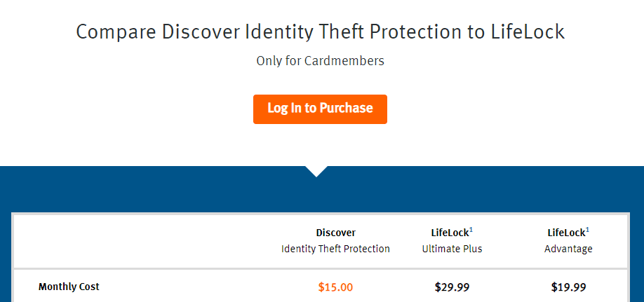Click the word LifeLock in the page heading

(528, 32)
